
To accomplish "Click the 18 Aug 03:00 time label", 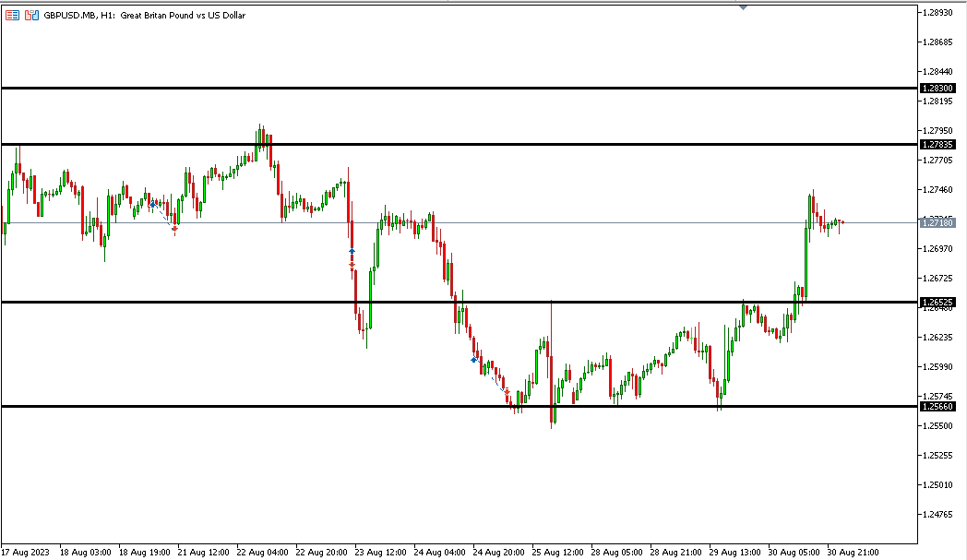I will (86, 552).
